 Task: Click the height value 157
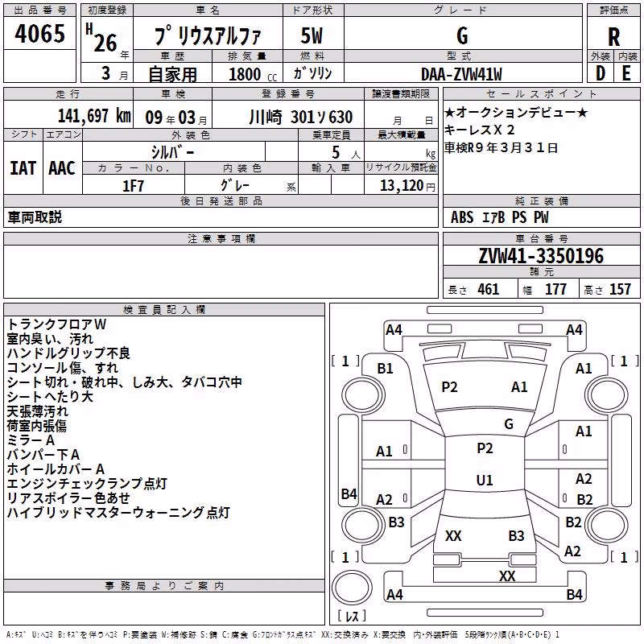pos(620,290)
